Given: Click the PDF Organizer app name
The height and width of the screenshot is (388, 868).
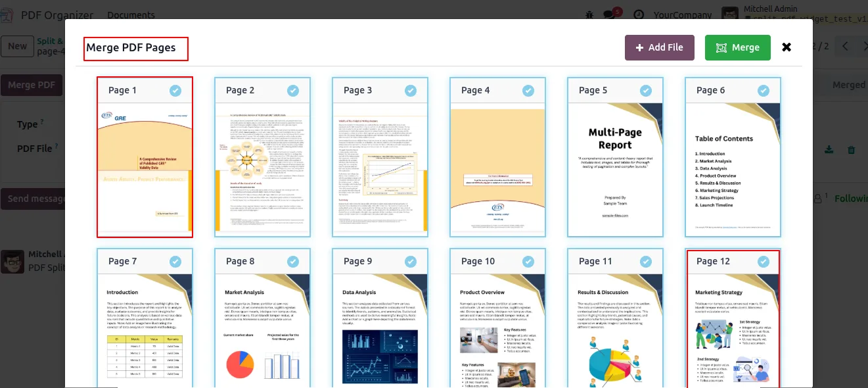Looking at the screenshot, I should [57, 14].
